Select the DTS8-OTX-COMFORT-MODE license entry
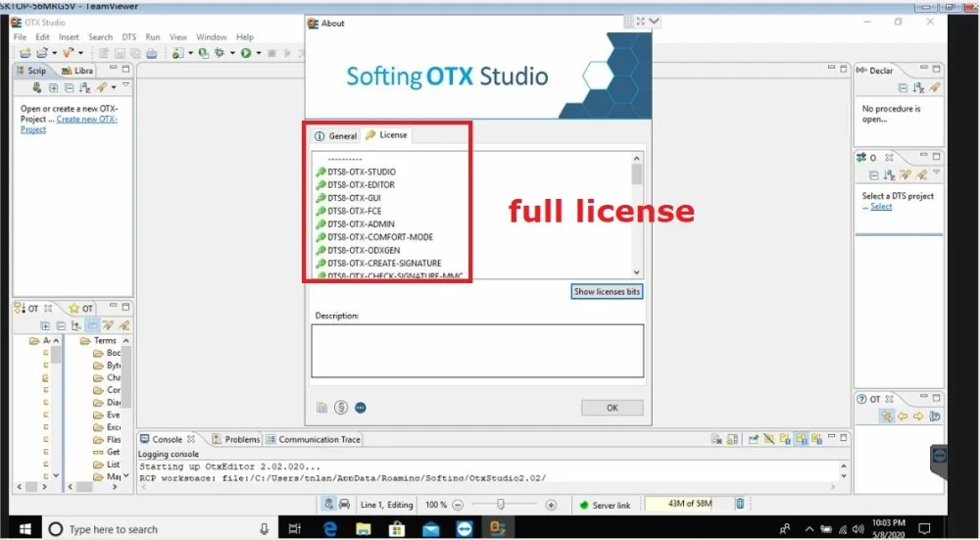Screen dimensions: 980x540 (374, 237)
